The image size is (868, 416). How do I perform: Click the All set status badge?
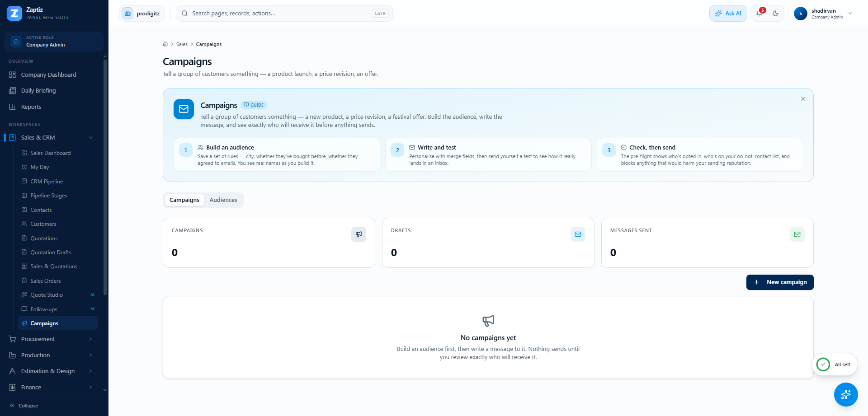pos(835,365)
